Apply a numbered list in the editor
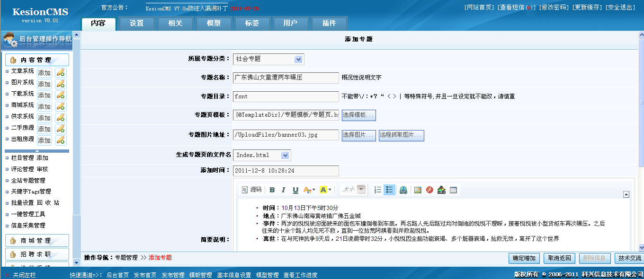644x279 pixels. click(378, 189)
